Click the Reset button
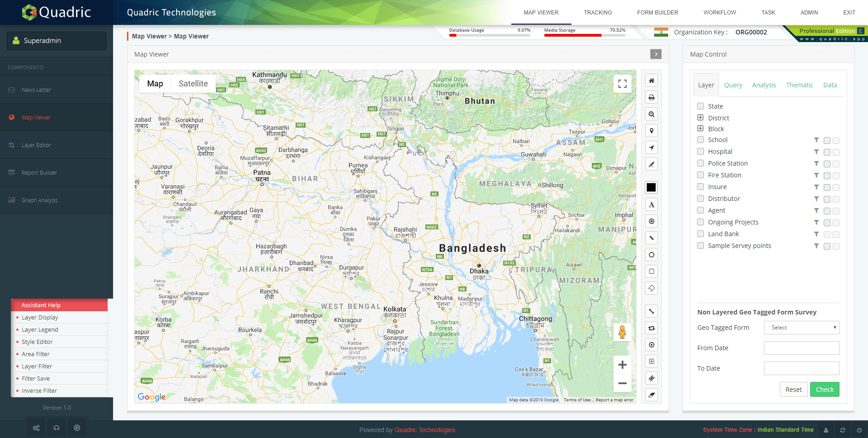Image resolution: width=868 pixels, height=438 pixels. click(x=793, y=390)
